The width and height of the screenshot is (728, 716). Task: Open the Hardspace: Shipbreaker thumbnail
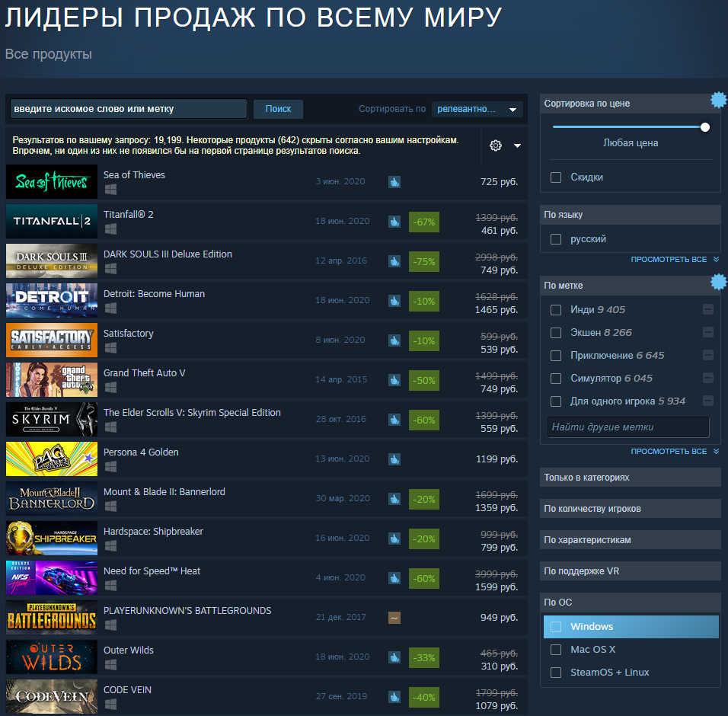click(x=52, y=539)
